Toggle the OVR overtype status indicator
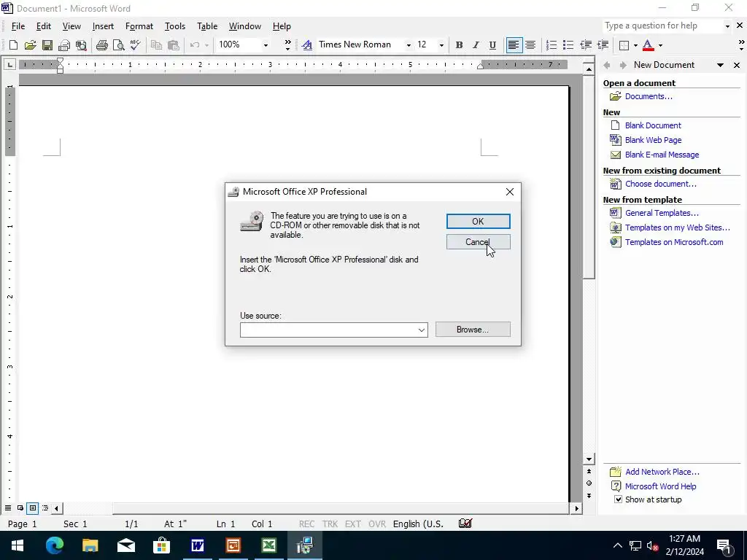This screenshot has height=560, width=747. 377,524
